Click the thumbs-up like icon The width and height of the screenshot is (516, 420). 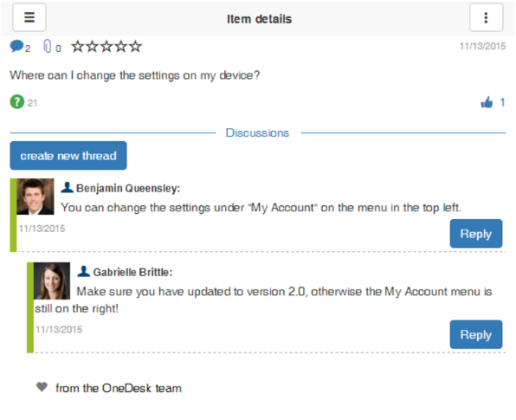point(487,102)
